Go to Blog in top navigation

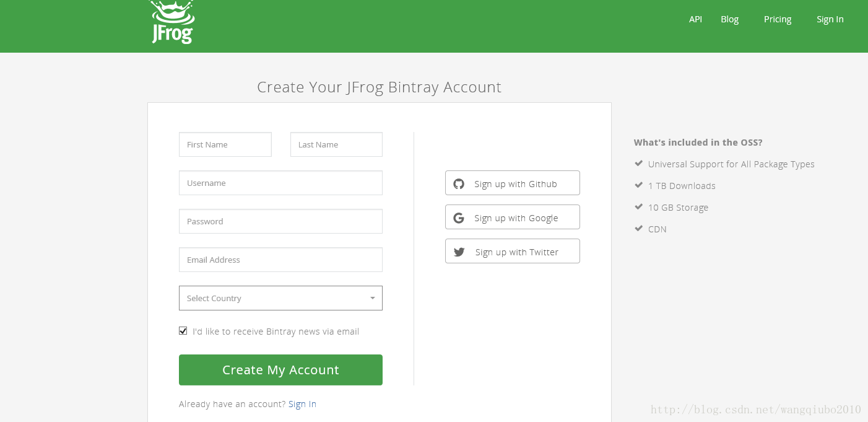click(729, 19)
